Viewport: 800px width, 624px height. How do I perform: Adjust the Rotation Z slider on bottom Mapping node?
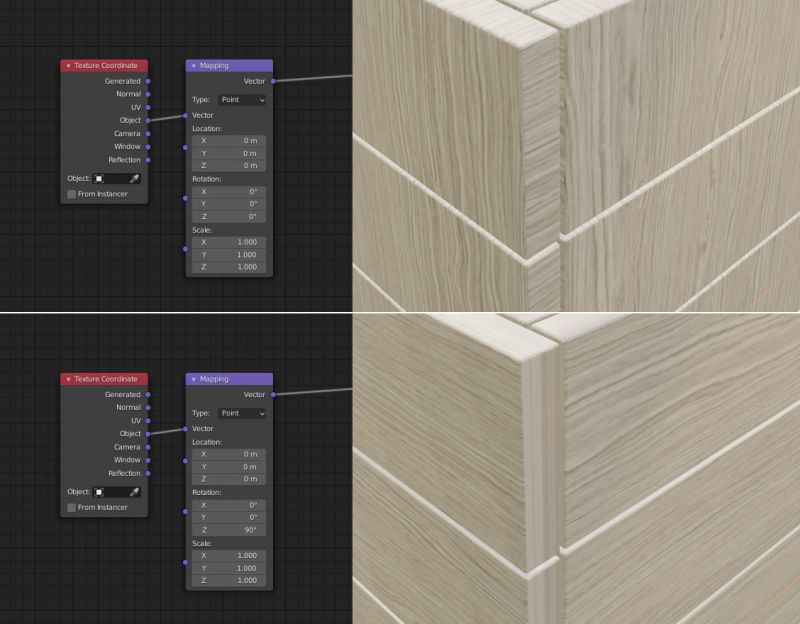pos(228,527)
